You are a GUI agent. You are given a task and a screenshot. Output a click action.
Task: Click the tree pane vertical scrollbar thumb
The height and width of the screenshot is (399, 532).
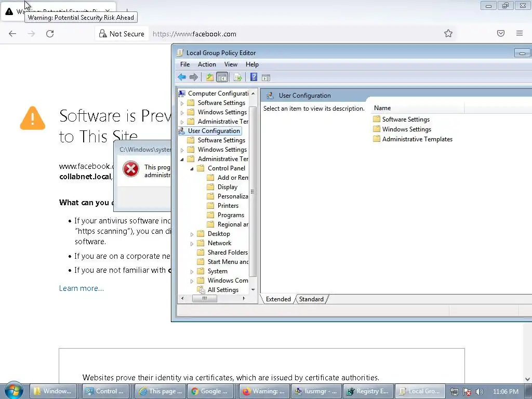click(x=252, y=192)
